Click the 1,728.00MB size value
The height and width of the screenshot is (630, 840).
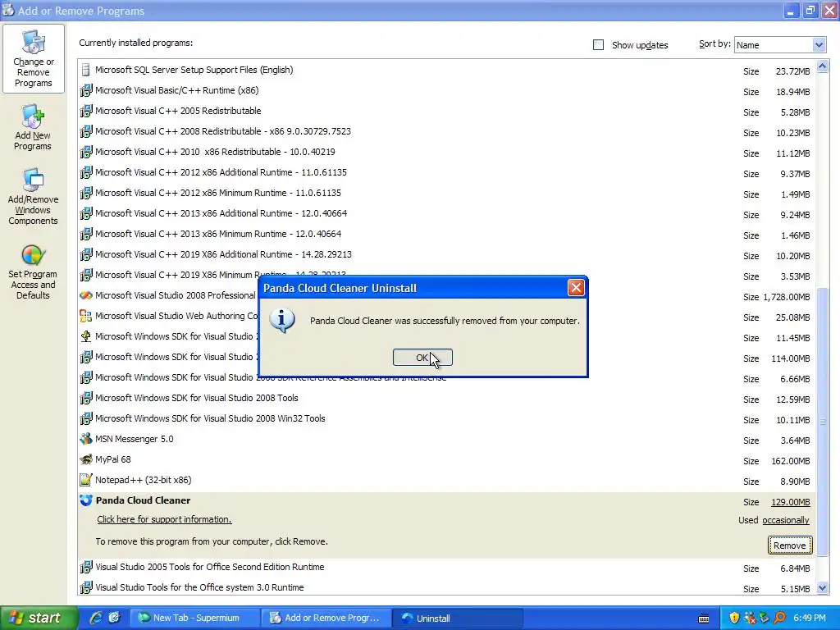(786, 297)
